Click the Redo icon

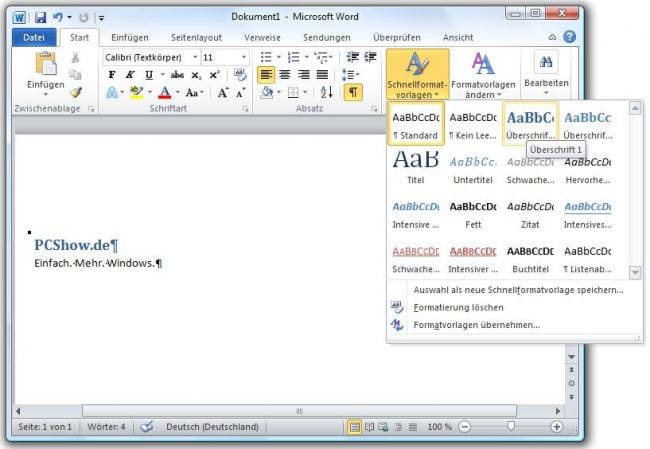83,17
